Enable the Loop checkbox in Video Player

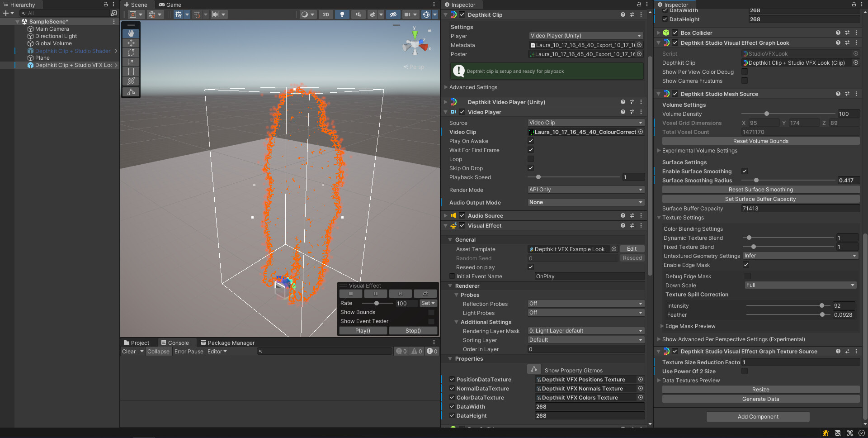(x=531, y=159)
